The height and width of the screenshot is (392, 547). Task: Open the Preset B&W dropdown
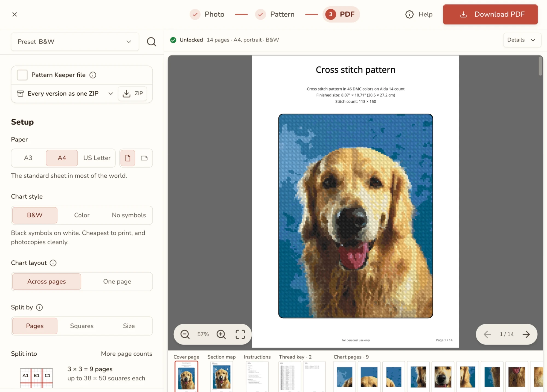[x=75, y=42]
